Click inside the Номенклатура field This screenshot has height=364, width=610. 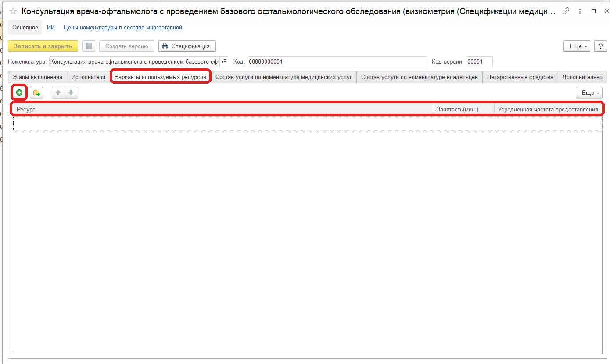click(134, 62)
